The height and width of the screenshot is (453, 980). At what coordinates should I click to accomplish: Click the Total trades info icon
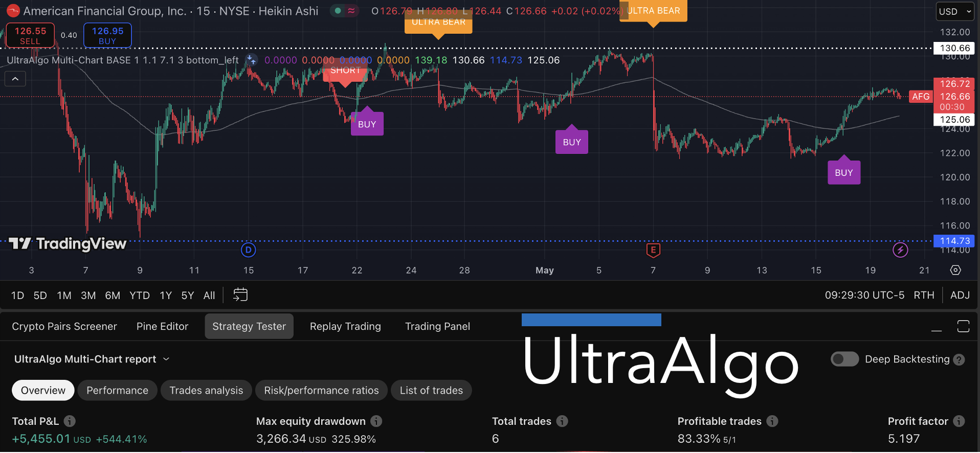562,421
